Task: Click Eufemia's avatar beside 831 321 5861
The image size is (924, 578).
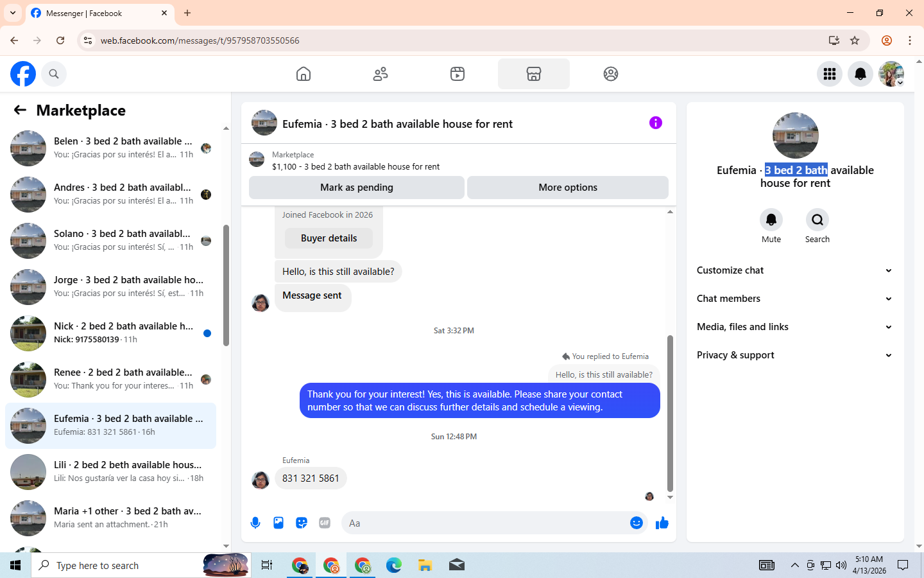Action: point(261,480)
